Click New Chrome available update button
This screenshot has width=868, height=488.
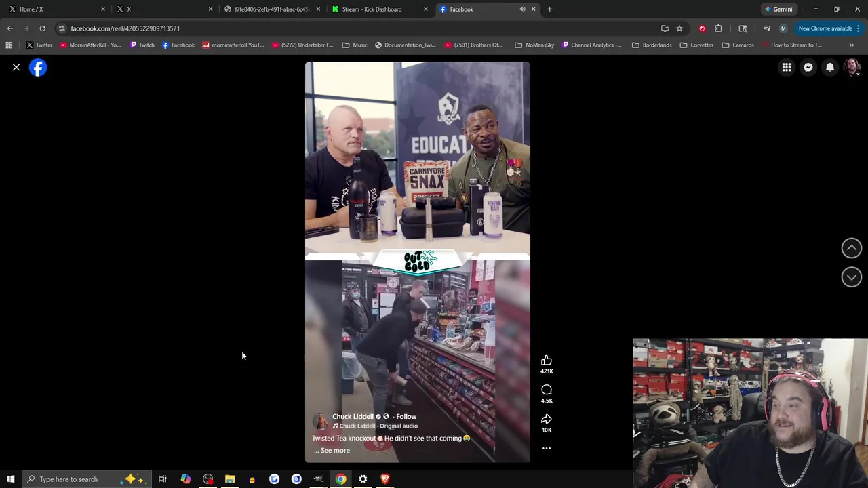click(825, 28)
